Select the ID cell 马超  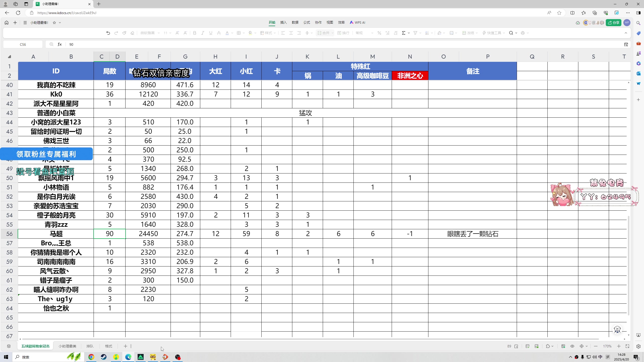[x=56, y=234]
